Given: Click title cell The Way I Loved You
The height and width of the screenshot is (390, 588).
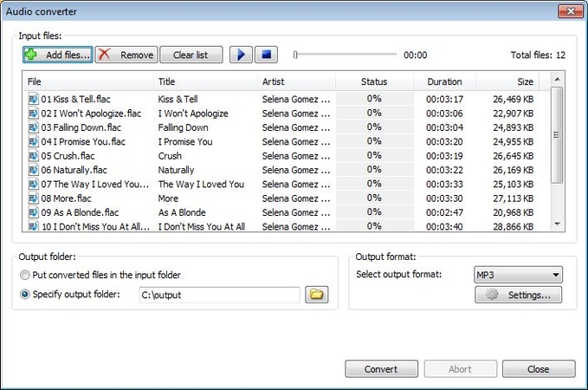Looking at the screenshot, I should click(202, 185).
